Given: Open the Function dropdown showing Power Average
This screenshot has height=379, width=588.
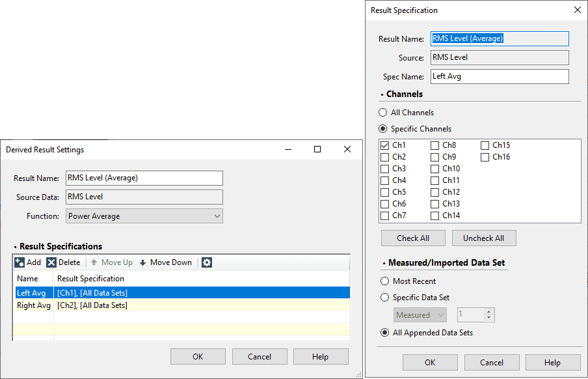Looking at the screenshot, I should pyautogui.click(x=144, y=216).
